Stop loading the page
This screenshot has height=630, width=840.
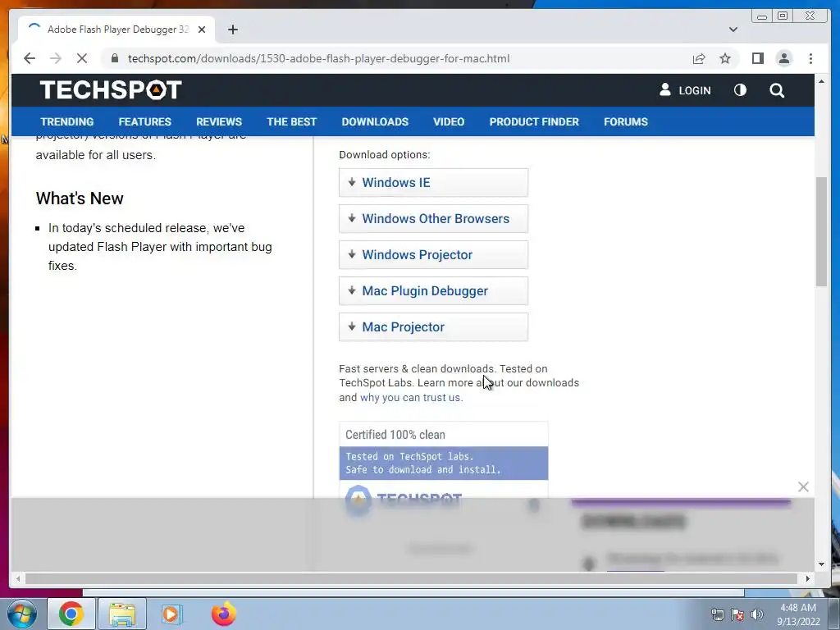pyautogui.click(x=82, y=58)
